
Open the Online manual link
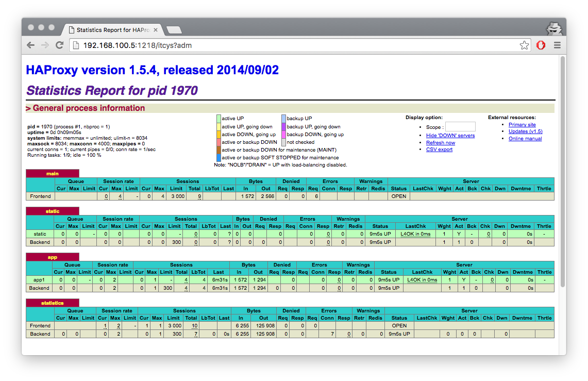click(x=525, y=138)
